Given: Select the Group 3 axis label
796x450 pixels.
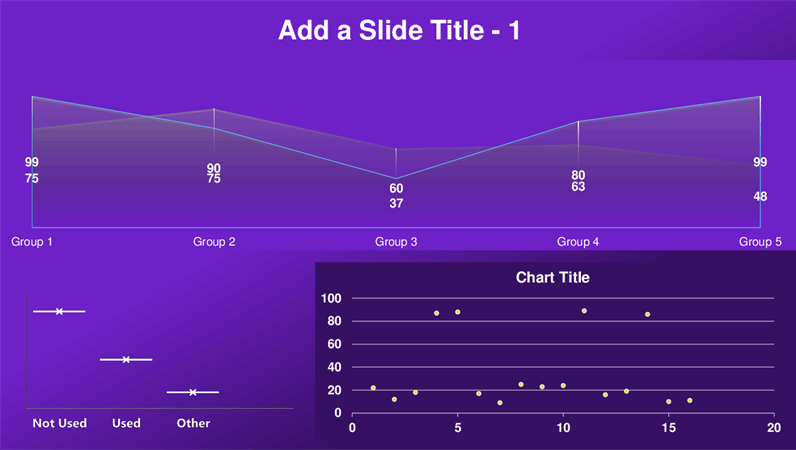Looking at the screenshot, I should click(396, 242).
